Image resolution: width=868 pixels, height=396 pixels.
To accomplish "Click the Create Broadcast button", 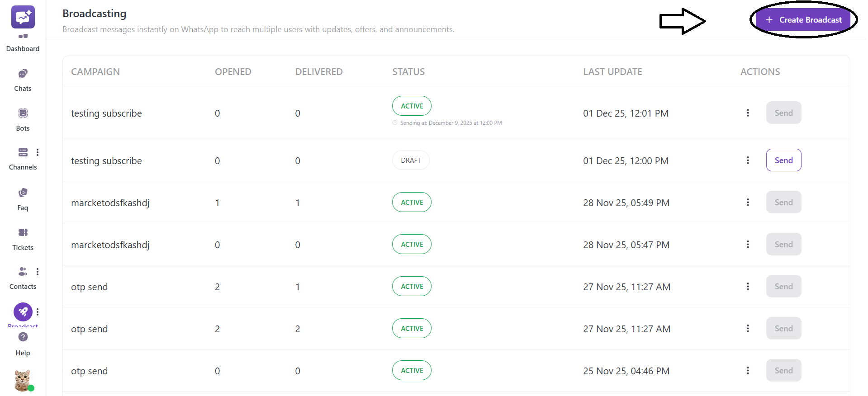I will 803,20.
